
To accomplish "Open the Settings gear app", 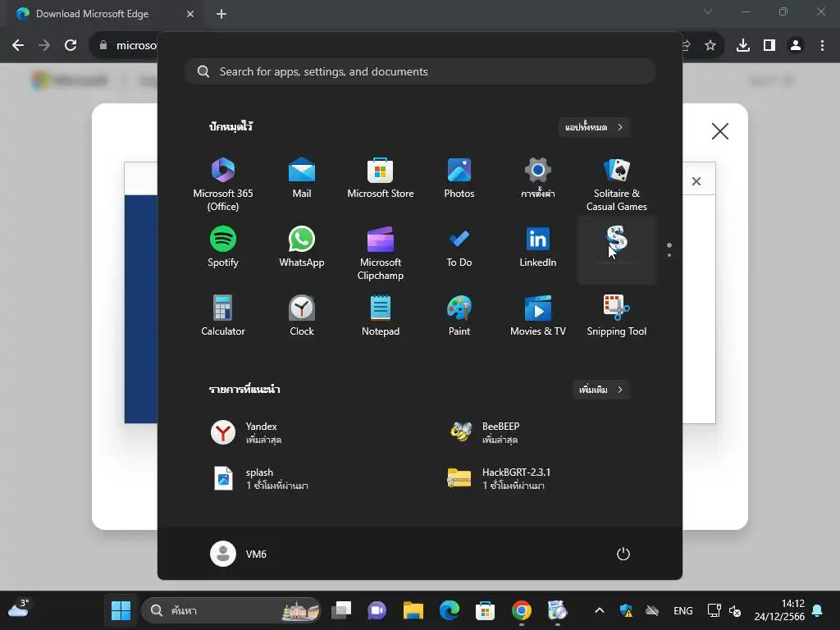I will (538, 178).
